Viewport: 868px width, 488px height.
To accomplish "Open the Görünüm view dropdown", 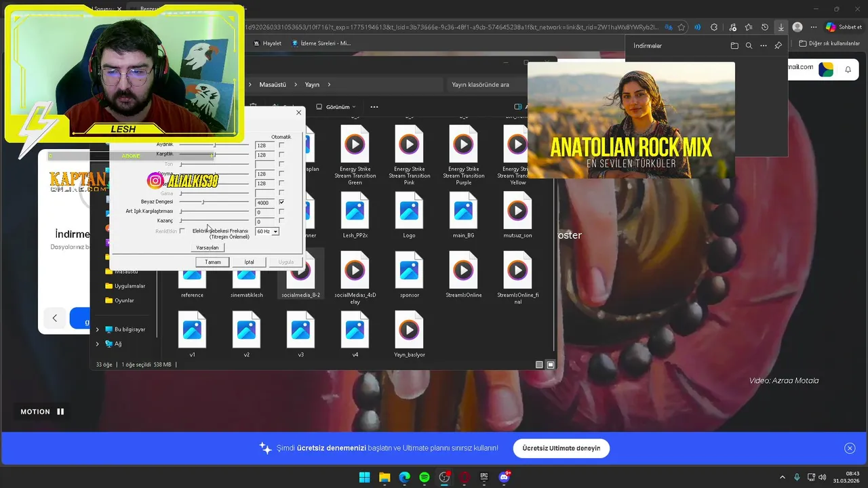I will click(x=336, y=106).
